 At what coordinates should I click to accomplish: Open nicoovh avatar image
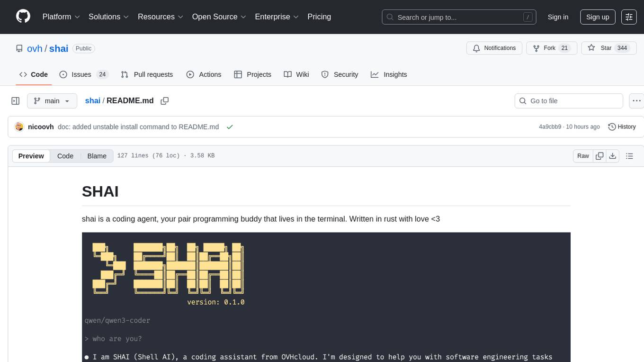[19, 127]
